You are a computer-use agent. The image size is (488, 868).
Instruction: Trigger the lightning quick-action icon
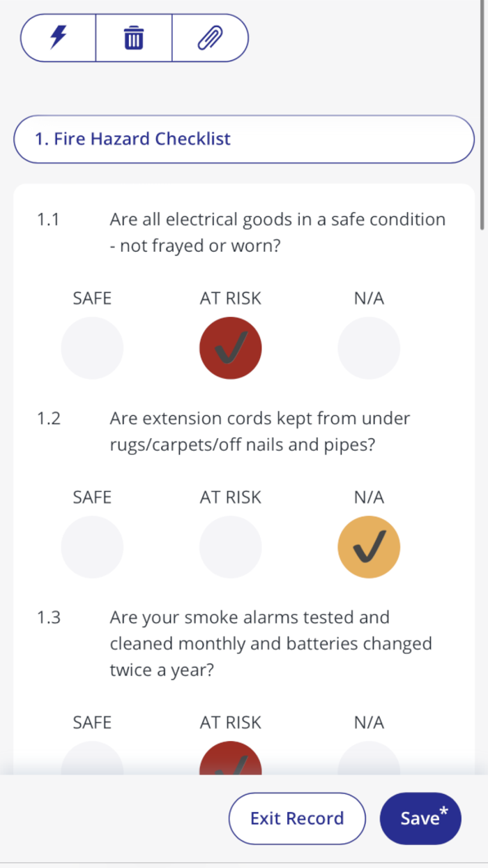point(59,38)
